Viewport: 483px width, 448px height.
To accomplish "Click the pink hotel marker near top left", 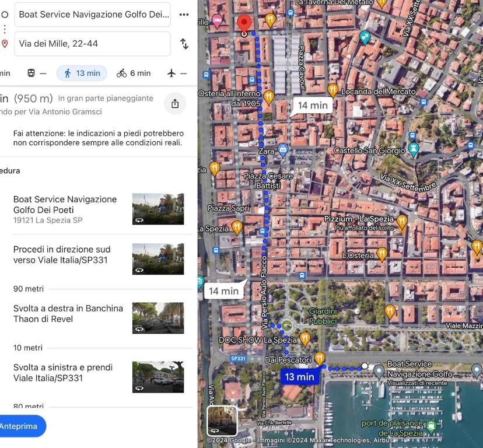I will pyautogui.click(x=217, y=20).
